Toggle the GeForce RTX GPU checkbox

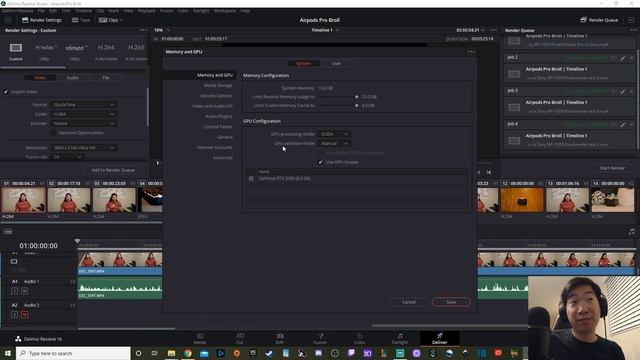pos(251,178)
